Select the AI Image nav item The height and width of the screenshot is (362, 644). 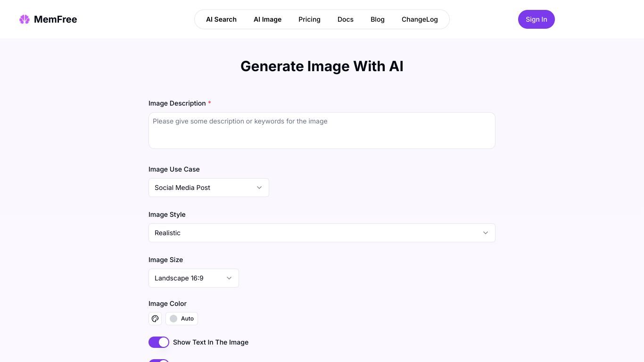[x=267, y=19]
